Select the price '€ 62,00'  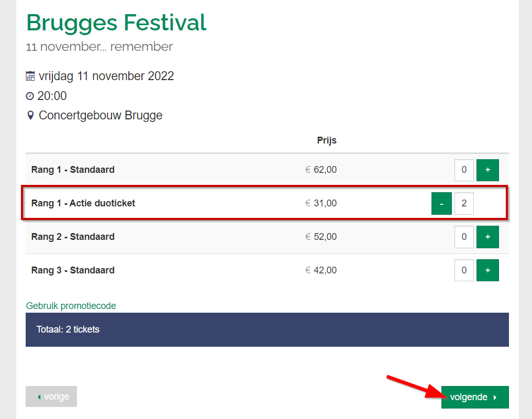(x=321, y=170)
